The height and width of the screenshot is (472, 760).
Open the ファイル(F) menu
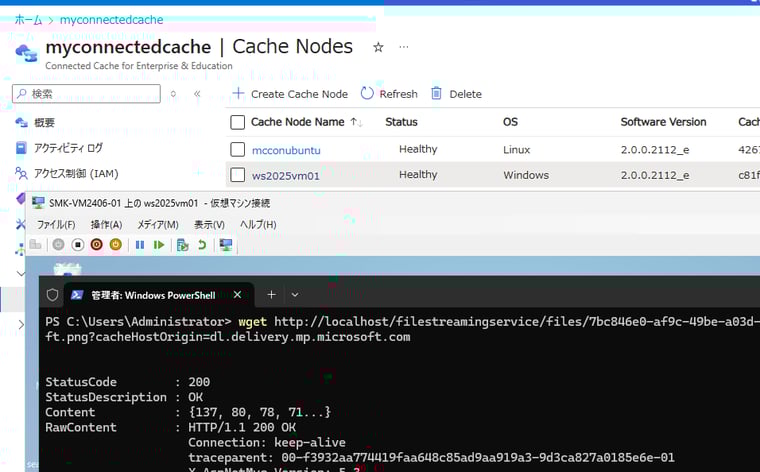click(x=56, y=224)
